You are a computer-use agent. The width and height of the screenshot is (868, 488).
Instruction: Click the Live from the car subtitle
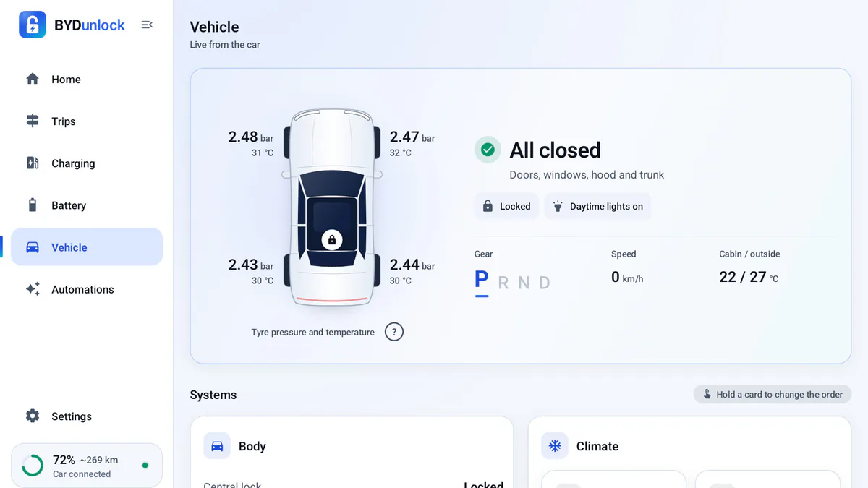(225, 45)
